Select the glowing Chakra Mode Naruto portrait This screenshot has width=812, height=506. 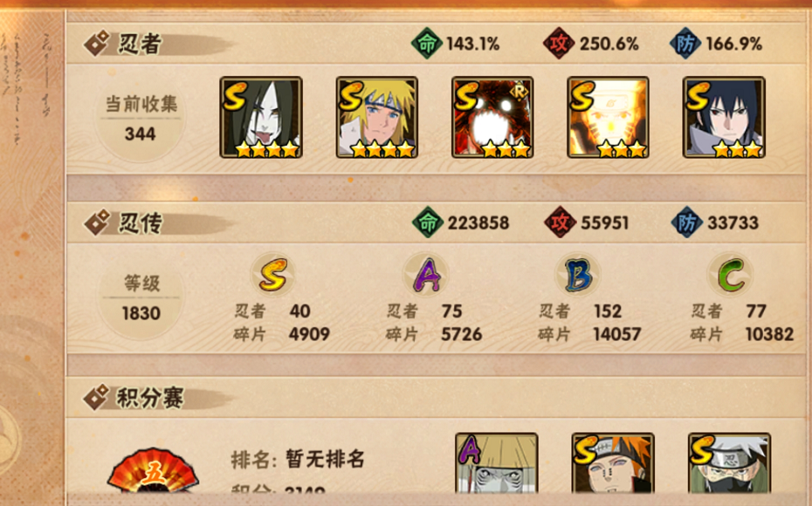[x=608, y=118]
